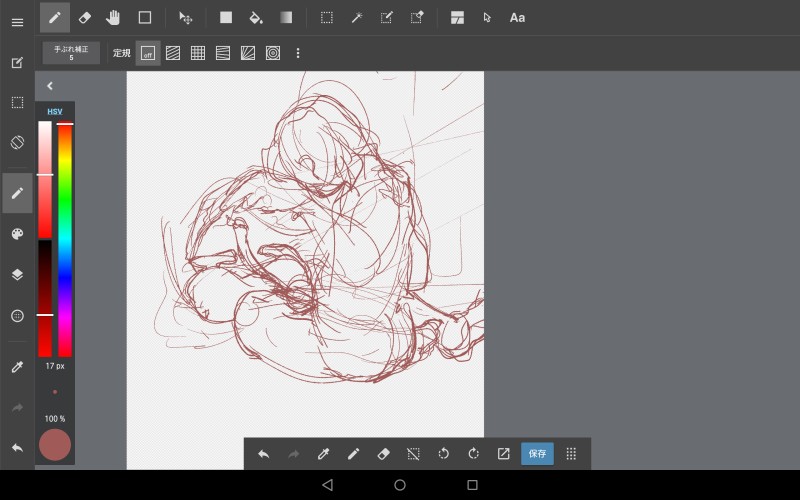Open ruler more options menu
Viewport: 800px width, 500px height.
(298, 53)
